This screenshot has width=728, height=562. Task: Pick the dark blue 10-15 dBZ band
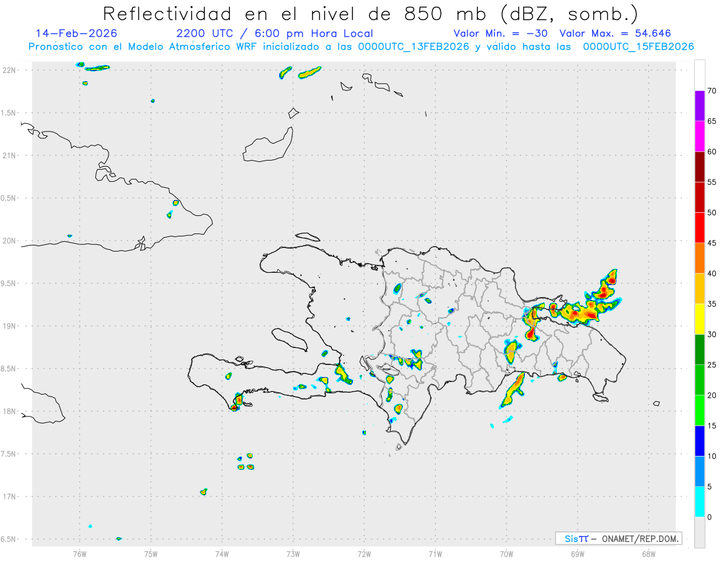(x=699, y=441)
